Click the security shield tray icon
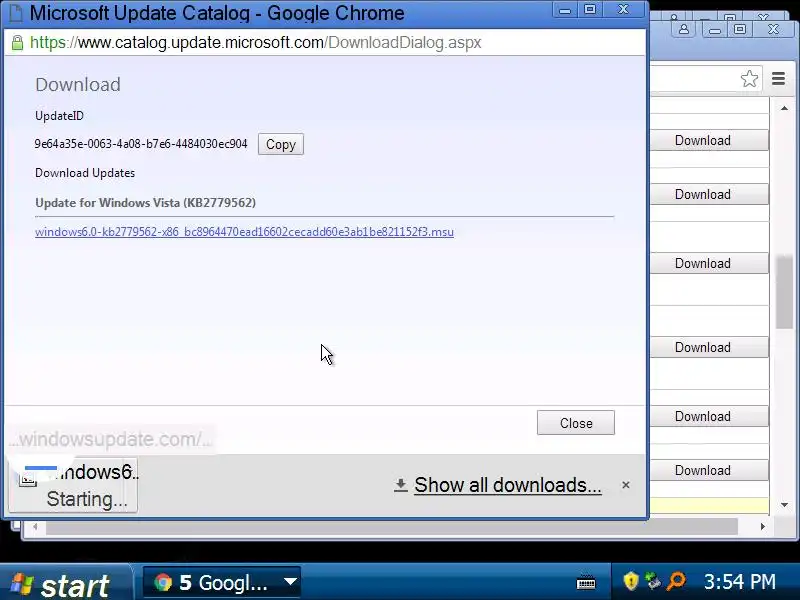 (x=631, y=582)
